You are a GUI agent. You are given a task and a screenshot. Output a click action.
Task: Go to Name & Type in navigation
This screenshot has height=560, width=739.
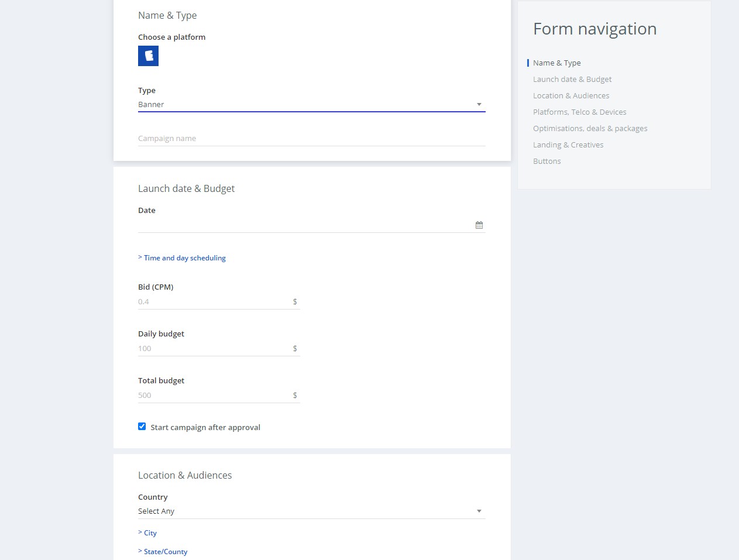(556, 63)
